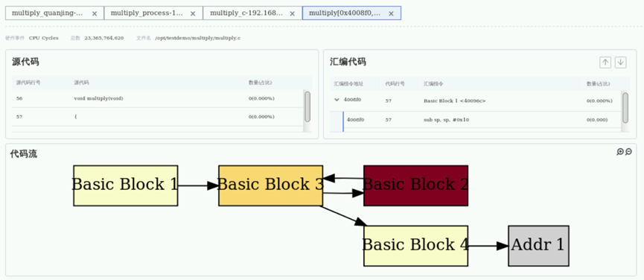This screenshot has width=644, height=280.
Task: Zoom out the code flow graph
Action: coord(628,152)
